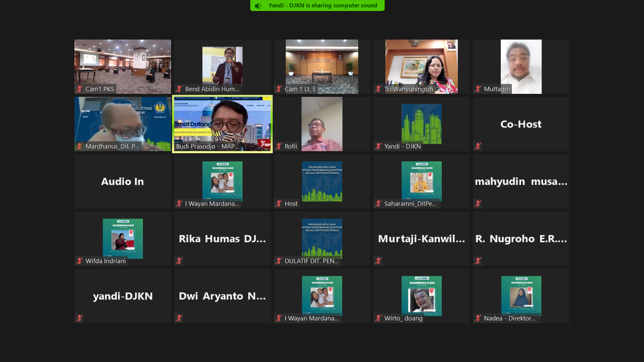Select Dwi Aryanto N participant tile
This screenshot has height=362, width=644.
222,296
